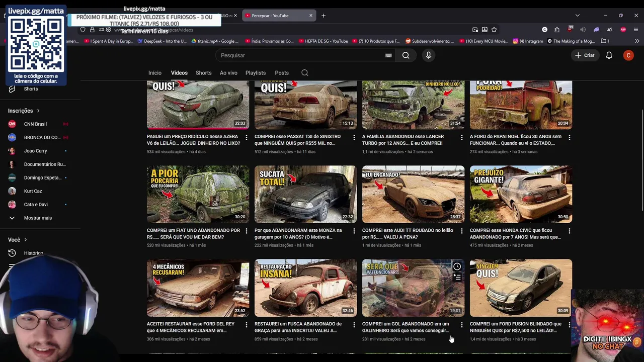Activate voice search microphone icon
The height and width of the screenshot is (362, 644).
point(429,55)
